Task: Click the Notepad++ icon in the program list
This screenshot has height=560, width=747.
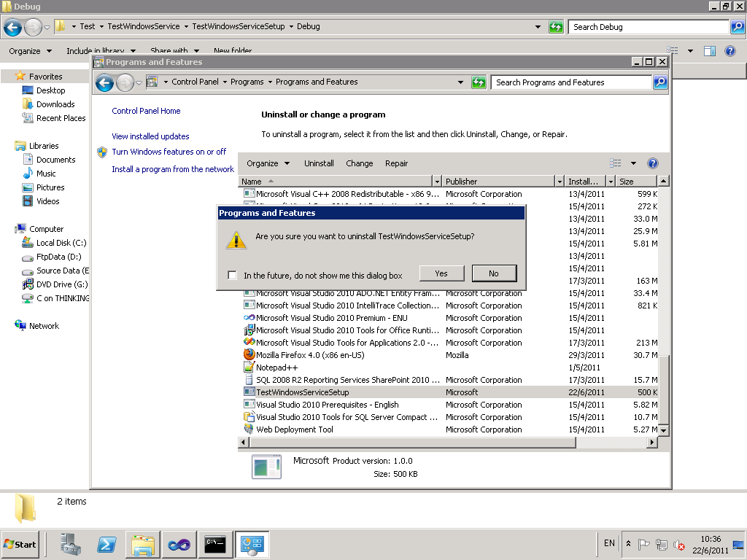Action: 249,367
